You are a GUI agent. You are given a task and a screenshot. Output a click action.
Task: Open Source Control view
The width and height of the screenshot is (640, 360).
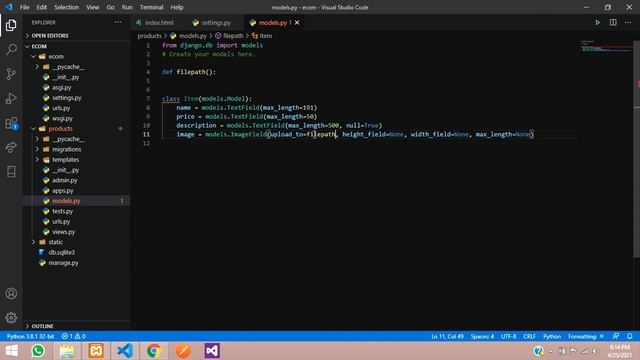click(x=11, y=74)
